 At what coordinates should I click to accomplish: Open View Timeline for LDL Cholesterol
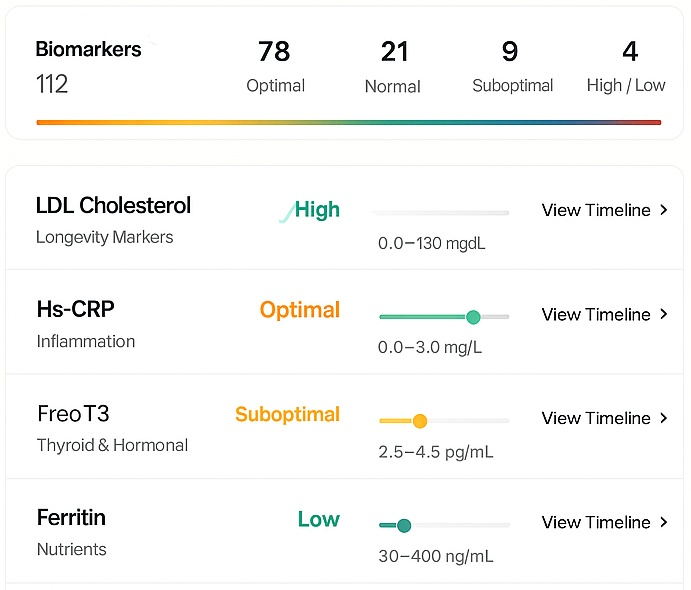pyautogui.click(x=596, y=210)
